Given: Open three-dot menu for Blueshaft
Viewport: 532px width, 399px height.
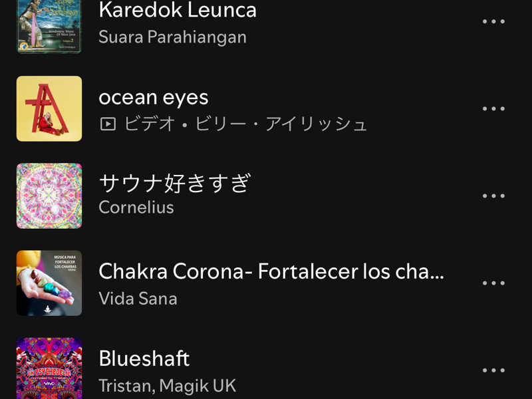Looking at the screenshot, I should [493, 370].
